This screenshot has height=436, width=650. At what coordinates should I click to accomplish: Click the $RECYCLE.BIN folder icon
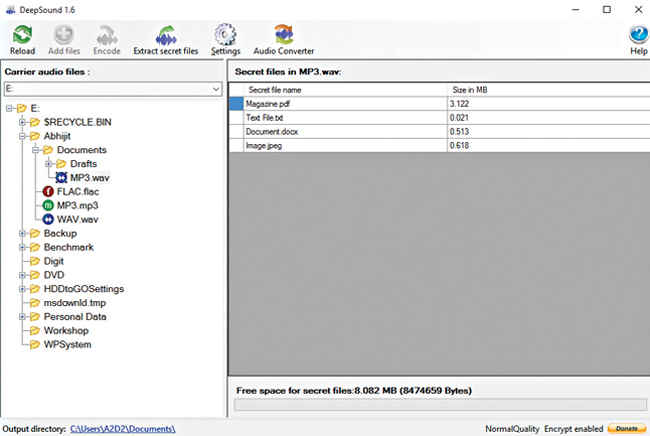35,122
